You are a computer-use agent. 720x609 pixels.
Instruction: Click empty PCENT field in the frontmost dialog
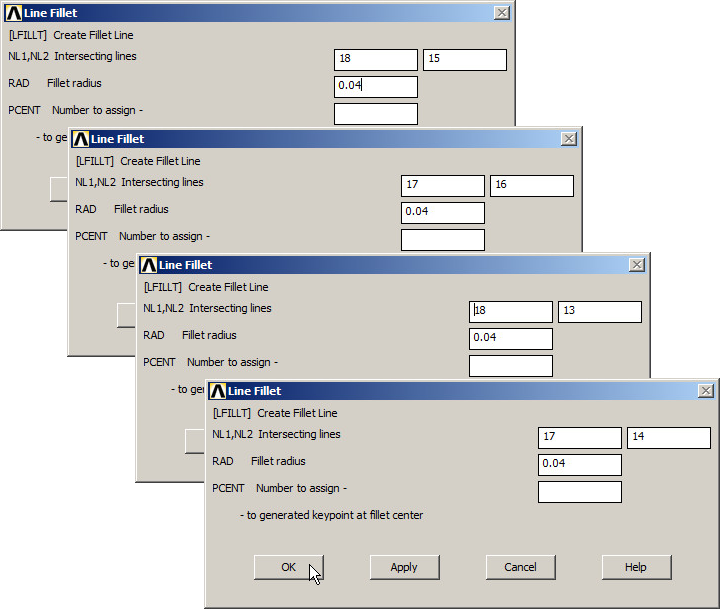pyautogui.click(x=579, y=492)
